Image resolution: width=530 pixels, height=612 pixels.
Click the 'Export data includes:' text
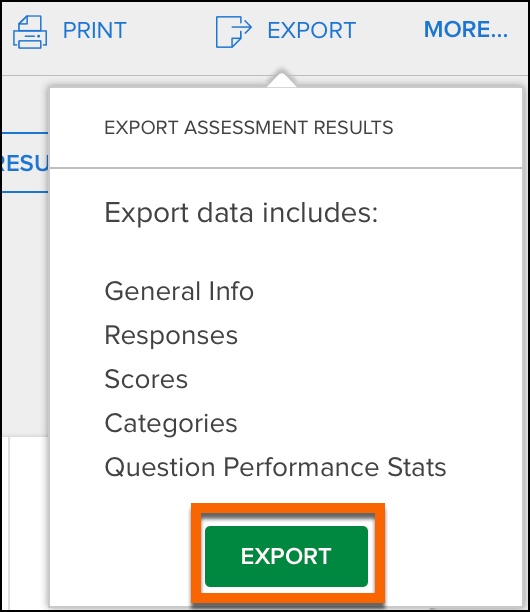241,213
